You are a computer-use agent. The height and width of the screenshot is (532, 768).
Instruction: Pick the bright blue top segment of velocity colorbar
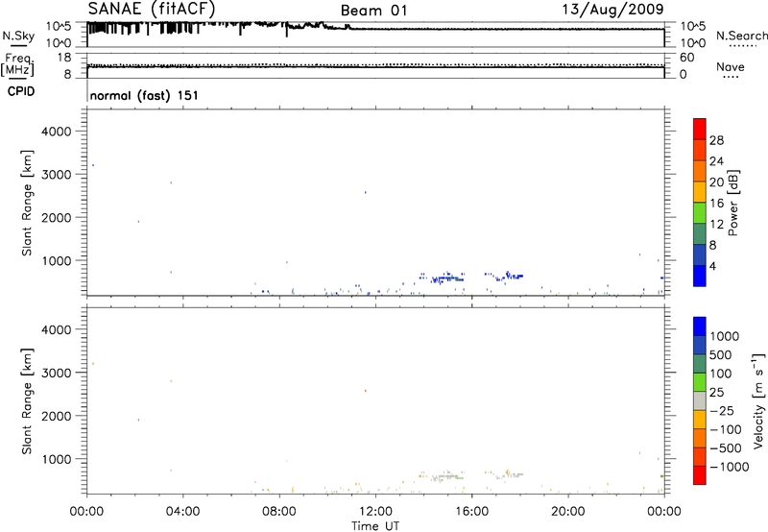coord(700,326)
